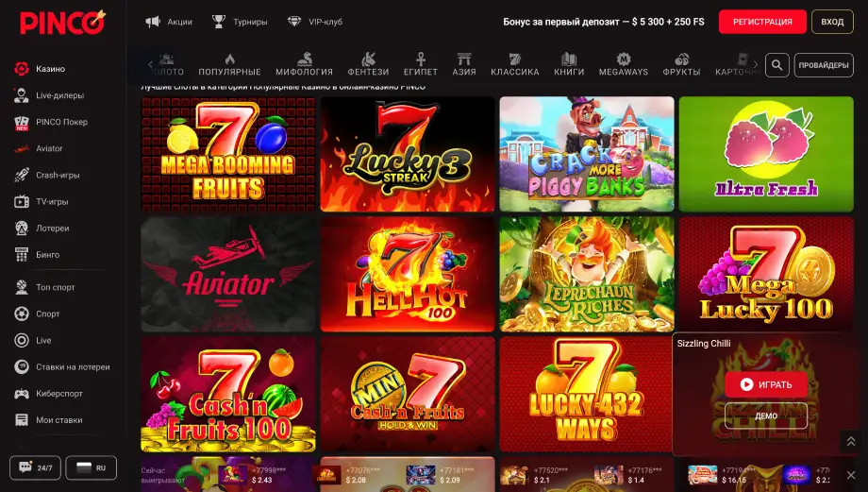Image resolution: width=868 pixels, height=492 pixels.
Task: Open the search magnifier icon
Action: click(x=776, y=65)
